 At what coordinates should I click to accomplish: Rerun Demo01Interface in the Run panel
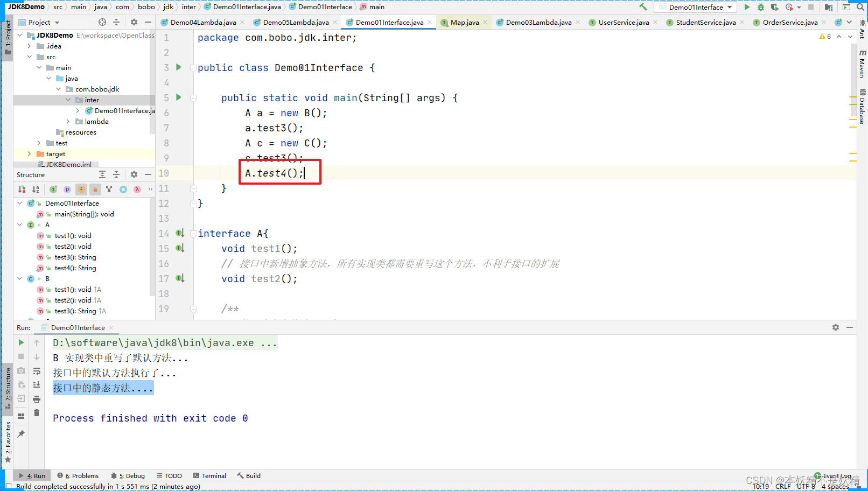point(21,342)
